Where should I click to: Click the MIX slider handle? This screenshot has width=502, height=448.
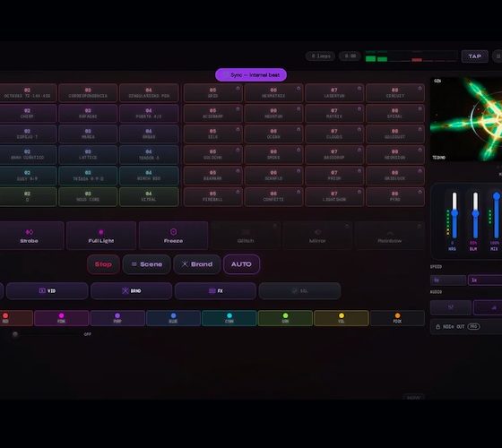[x=497, y=196]
